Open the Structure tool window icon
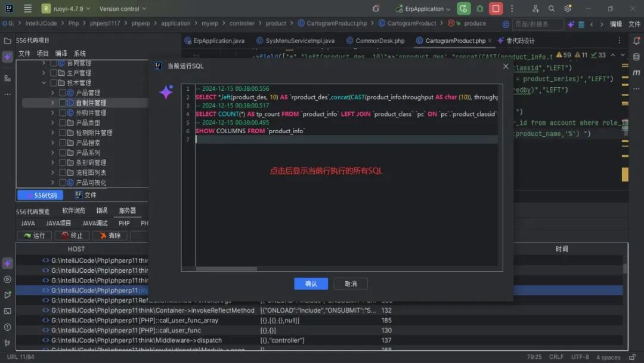 point(7,78)
